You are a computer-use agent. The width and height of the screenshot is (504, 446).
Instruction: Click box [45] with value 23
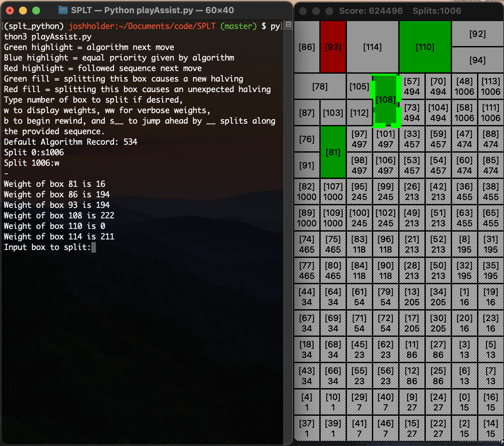359,349
